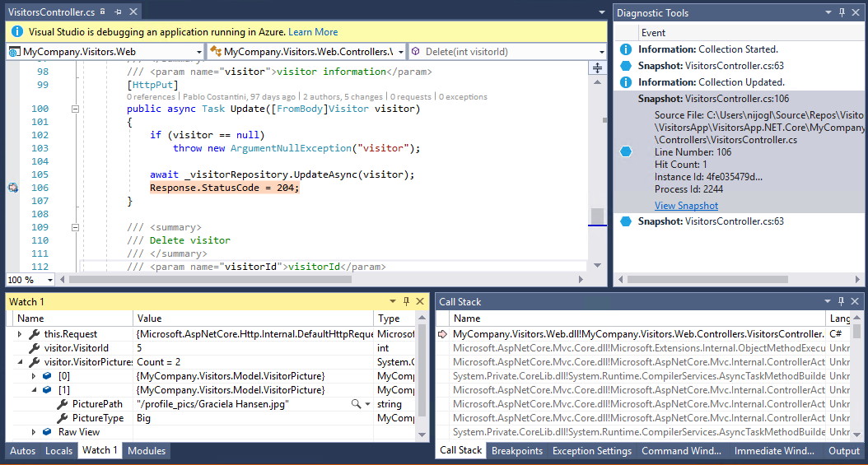The height and width of the screenshot is (465, 868).
Task: Click the cube icon of Raw View
Action: point(48,432)
